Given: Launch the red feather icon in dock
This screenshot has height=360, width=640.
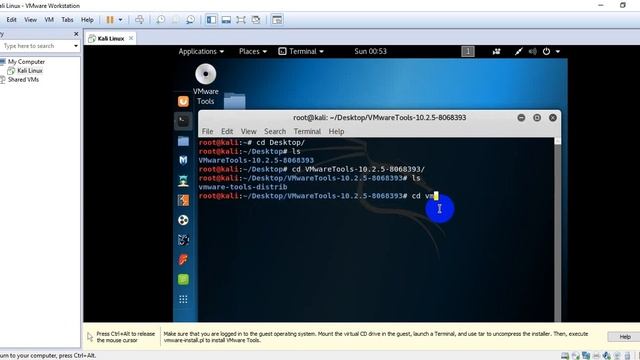Looking at the screenshot, I should pyautogui.click(x=183, y=260).
